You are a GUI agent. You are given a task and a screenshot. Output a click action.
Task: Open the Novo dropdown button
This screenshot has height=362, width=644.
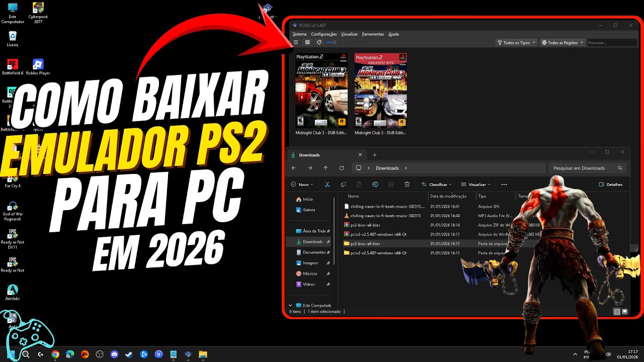point(302,185)
